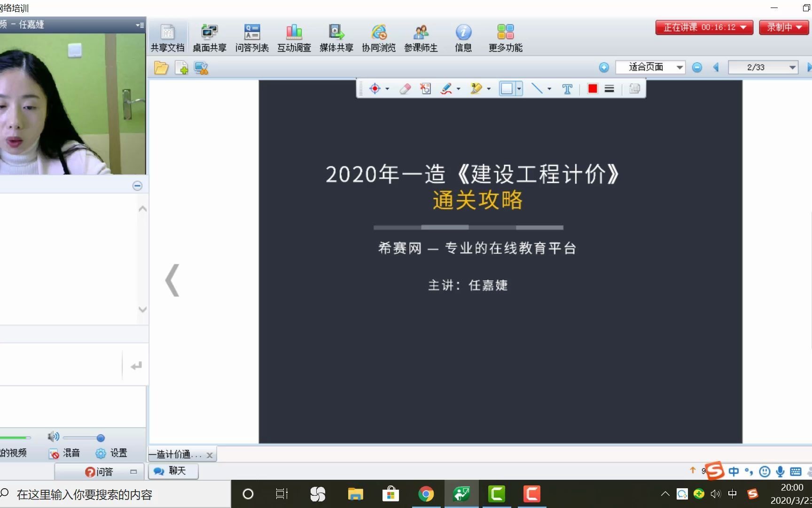Switch to the 聊天 chat tab
Viewport: 812px width, 508px height.
pyautogui.click(x=173, y=471)
